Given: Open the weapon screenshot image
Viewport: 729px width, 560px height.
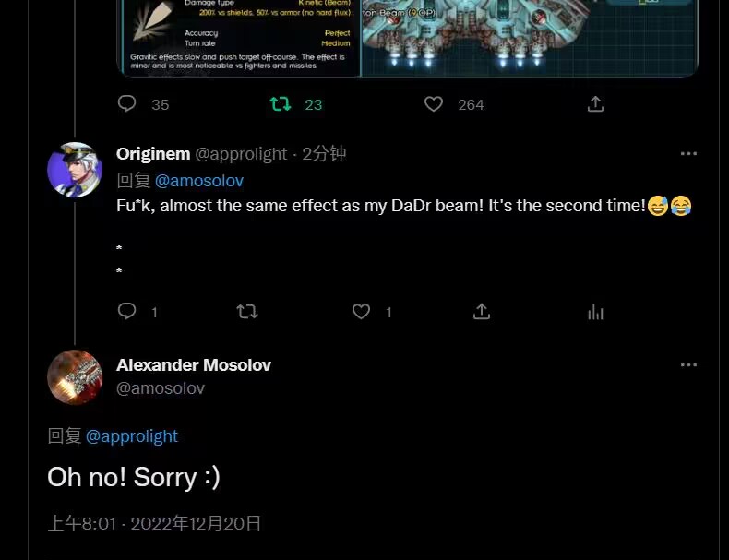Looking at the screenshot, I should click(x=408, y=37).
